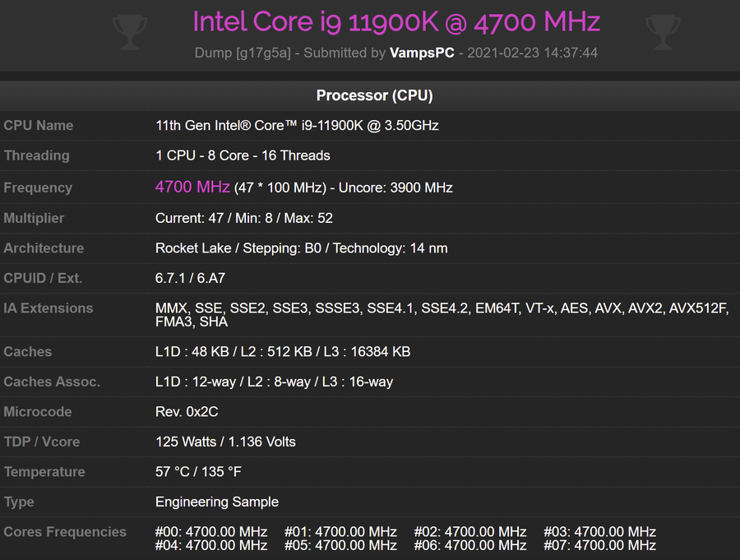Click the Engineering Sample type value
This screenshot has height=560, width=740.
[217, 502]
